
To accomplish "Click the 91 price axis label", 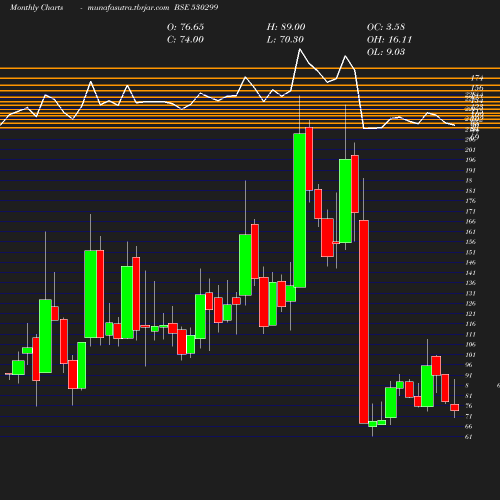I will [x=469, y=375].
